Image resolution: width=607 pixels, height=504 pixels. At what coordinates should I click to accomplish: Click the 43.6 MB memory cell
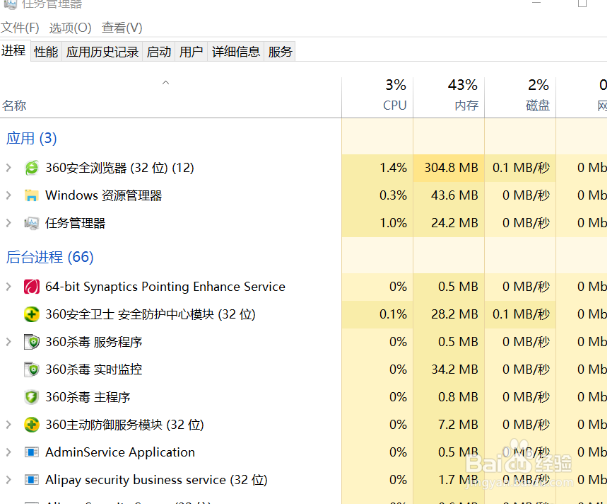point(449,195)
